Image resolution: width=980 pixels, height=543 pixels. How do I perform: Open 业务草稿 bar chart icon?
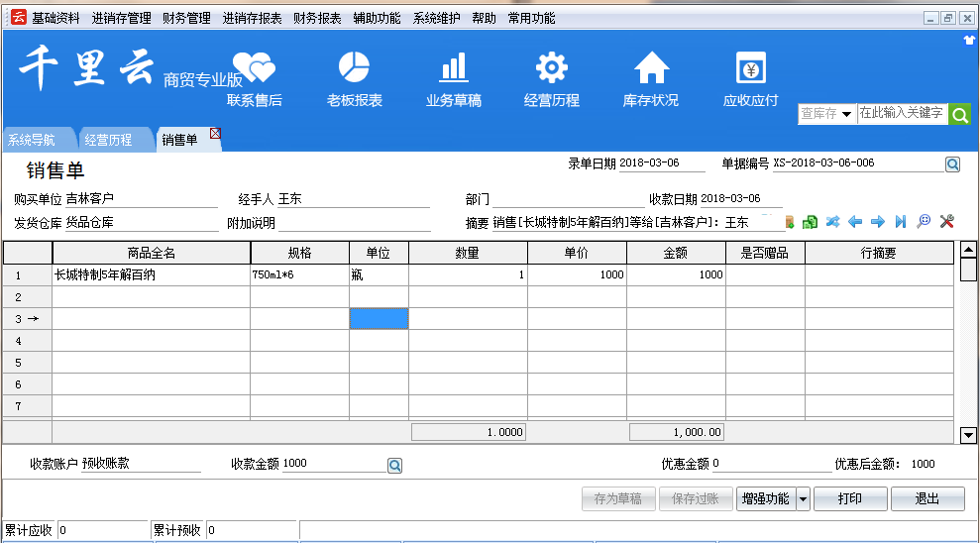click(453, 69)
